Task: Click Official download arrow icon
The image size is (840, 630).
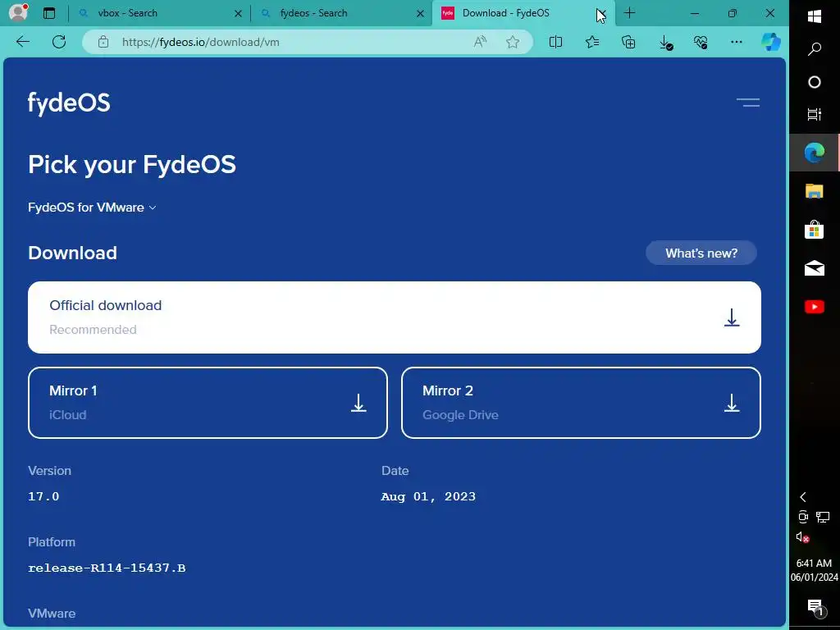Action: tap(732, 317)
